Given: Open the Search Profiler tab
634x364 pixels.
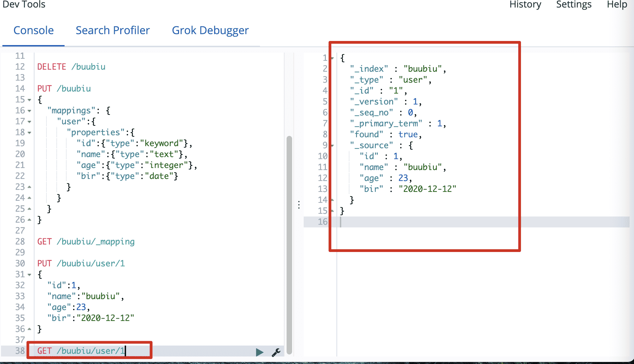Looking at the screenshot, I should pos(113,30).
